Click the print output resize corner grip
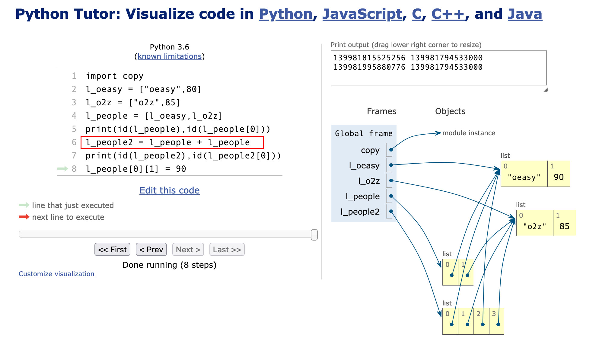615x364 pixels. pyautogui.click(x=546, y=90)
